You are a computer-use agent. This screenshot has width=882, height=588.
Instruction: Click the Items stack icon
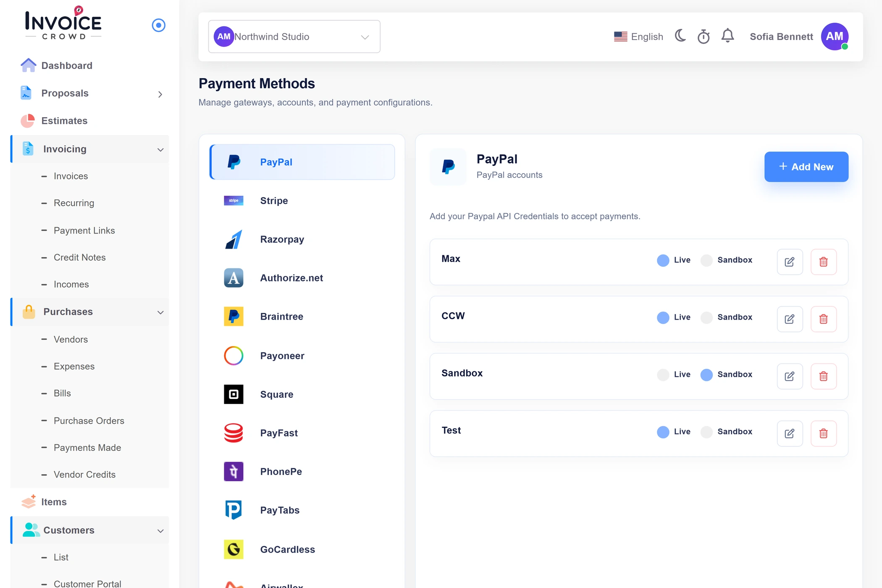[x=29, y=501]
